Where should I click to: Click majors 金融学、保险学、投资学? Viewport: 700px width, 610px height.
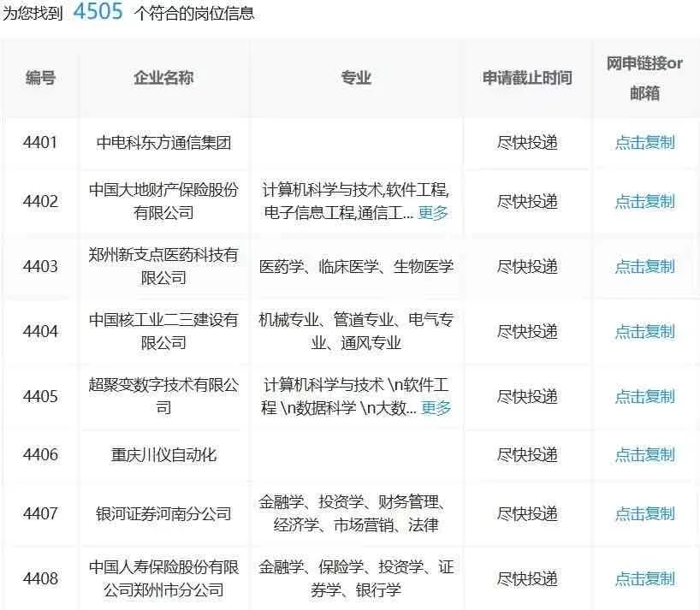pyautogui.click(x=356, y=578)
